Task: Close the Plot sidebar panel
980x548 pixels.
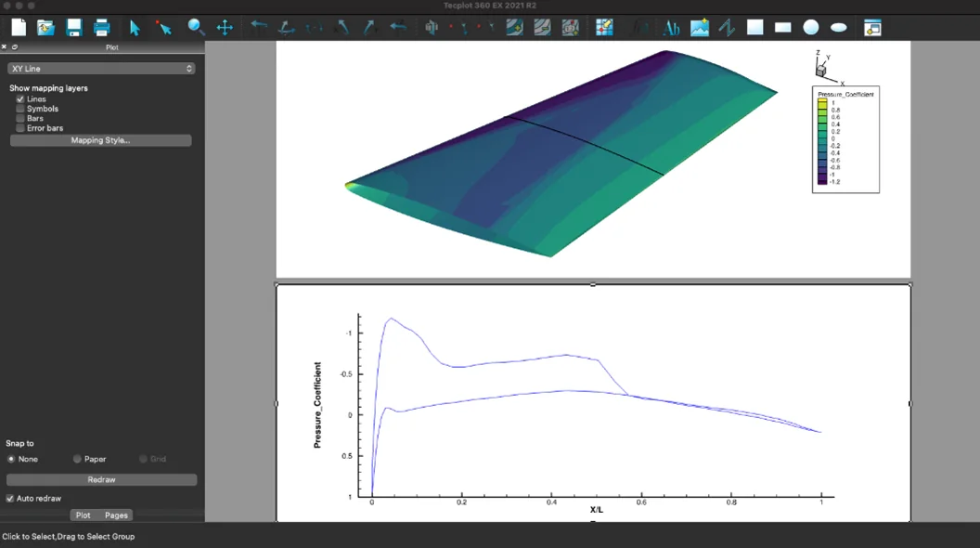Action: click(x=4, y=47)
